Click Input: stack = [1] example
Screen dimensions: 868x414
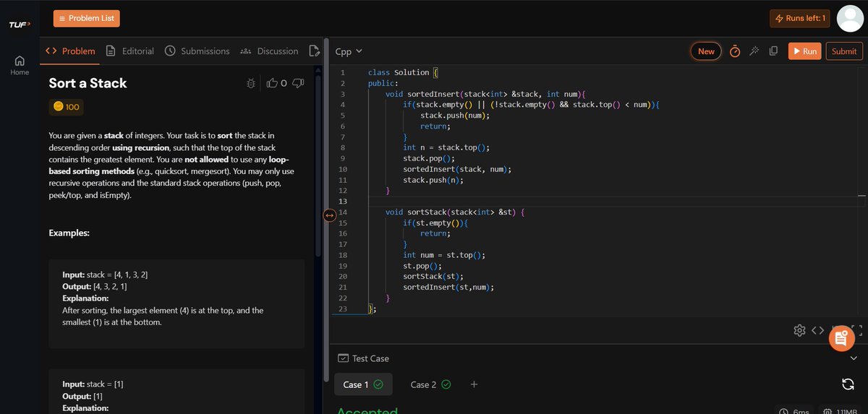pyautogui.click(x=93, y=384)
